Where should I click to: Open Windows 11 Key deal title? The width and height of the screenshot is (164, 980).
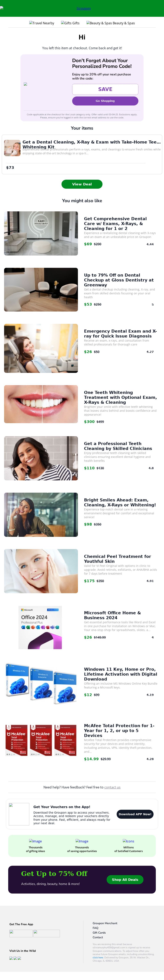coord(120,674)
